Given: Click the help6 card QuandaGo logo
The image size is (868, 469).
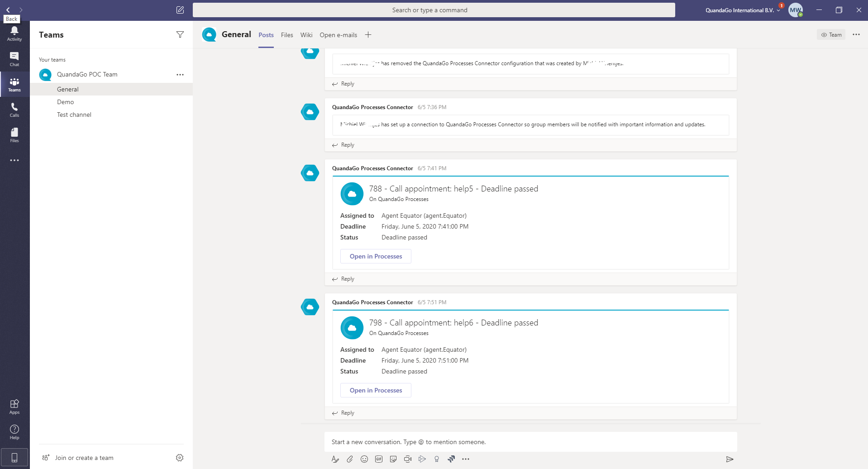Looking at the screenshot, I should pos(352,328).
